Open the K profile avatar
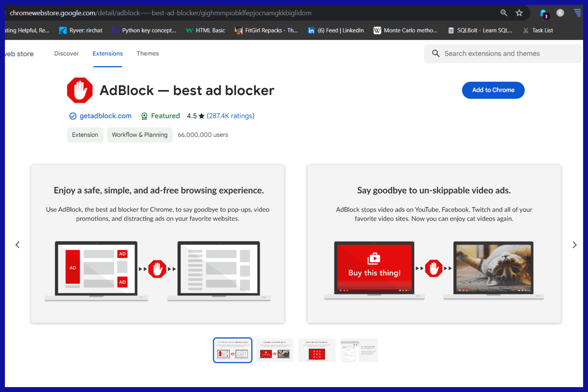Image resolution: width=588 pixels, height=392 pixels. [560, 13]
